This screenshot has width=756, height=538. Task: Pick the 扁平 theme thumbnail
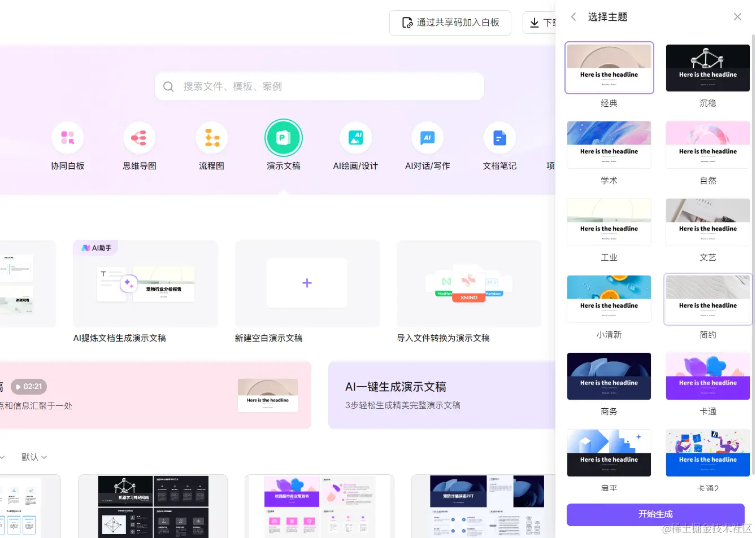[x=609, y=453]
